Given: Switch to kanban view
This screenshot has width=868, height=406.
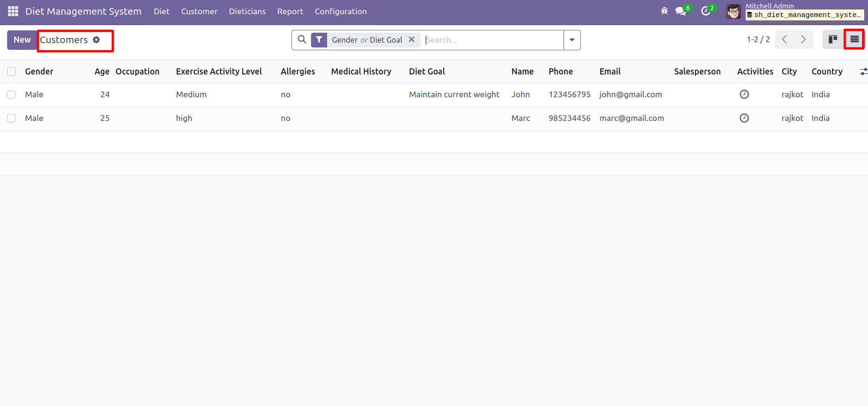Looking at the screenshot, I should [832, 39].
